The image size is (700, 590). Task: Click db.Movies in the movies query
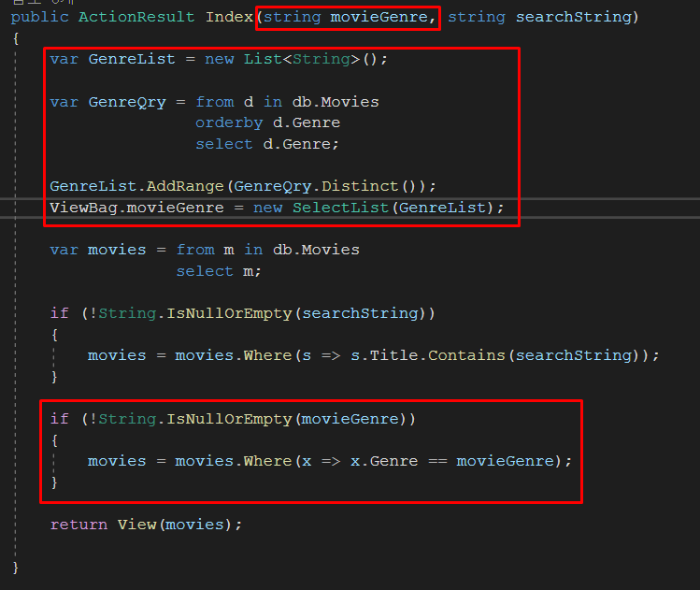[316, 250]
